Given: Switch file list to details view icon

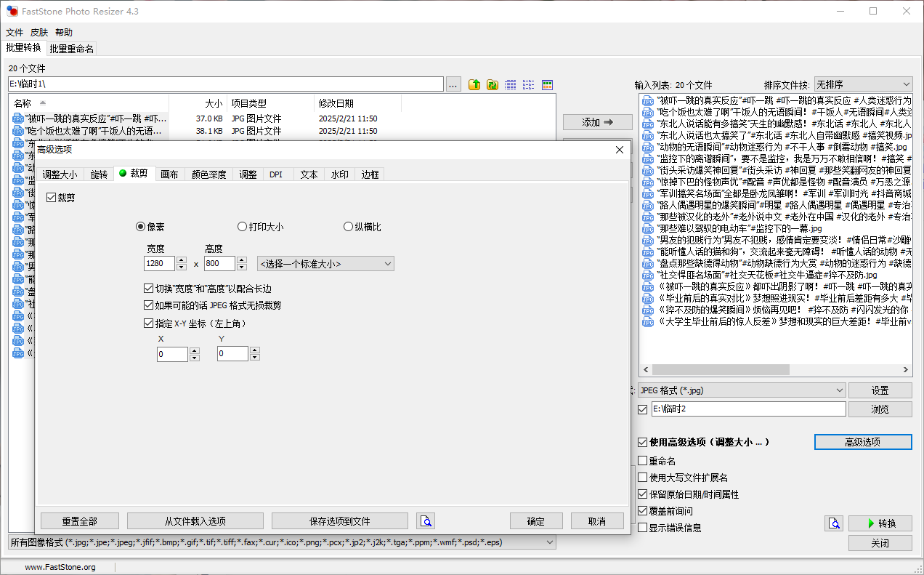Looking at the screenshot, I should (511, 85).
